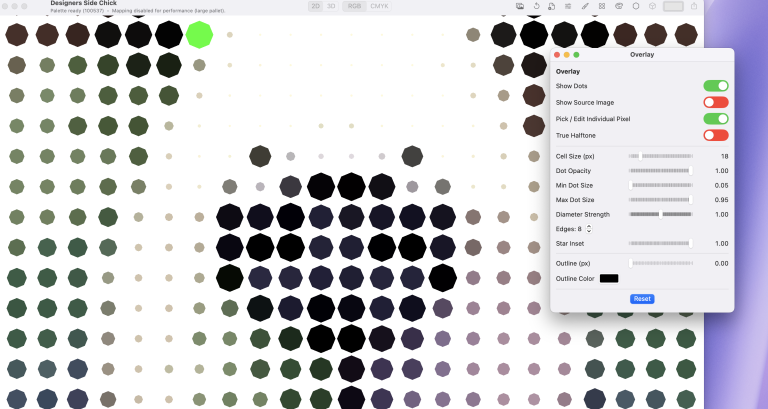This screenshot has height=409, width=768.
Task: Click the Overlay window title
Action: pos(642,54)
